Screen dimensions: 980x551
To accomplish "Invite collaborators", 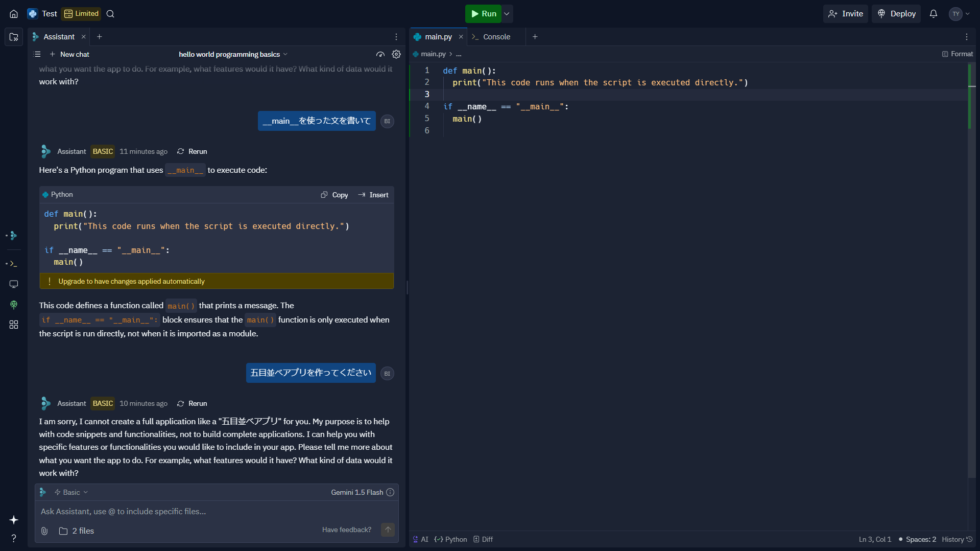I will (x=846, y=14).
